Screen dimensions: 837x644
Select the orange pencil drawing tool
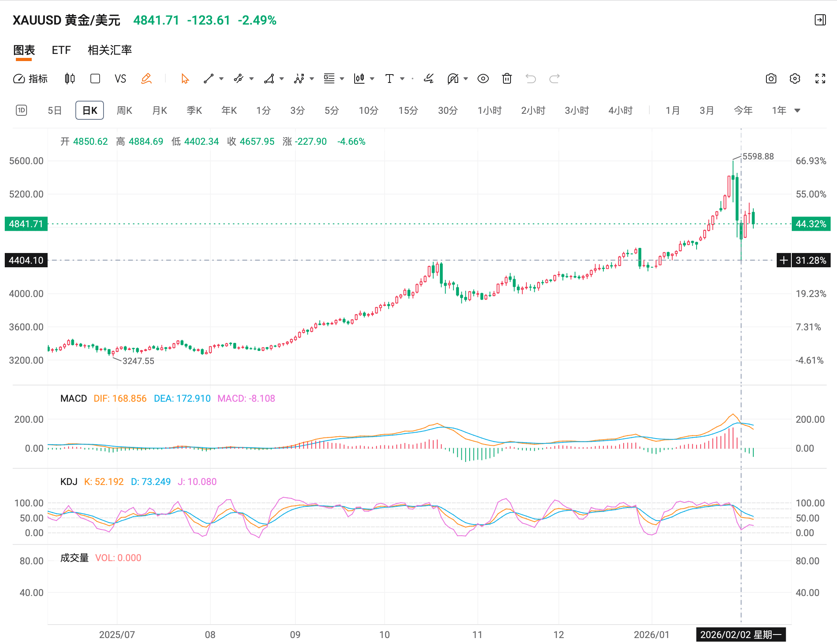[x=146, y=79]
